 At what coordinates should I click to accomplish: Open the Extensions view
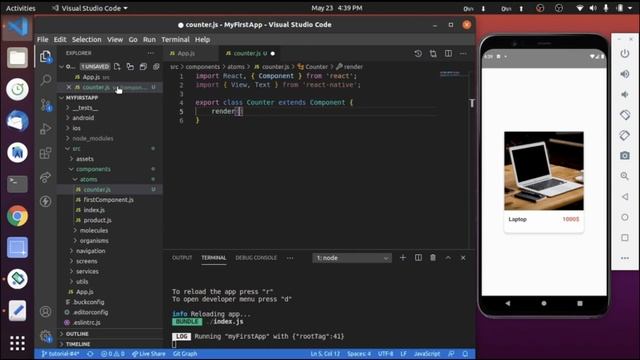(46, 153)
